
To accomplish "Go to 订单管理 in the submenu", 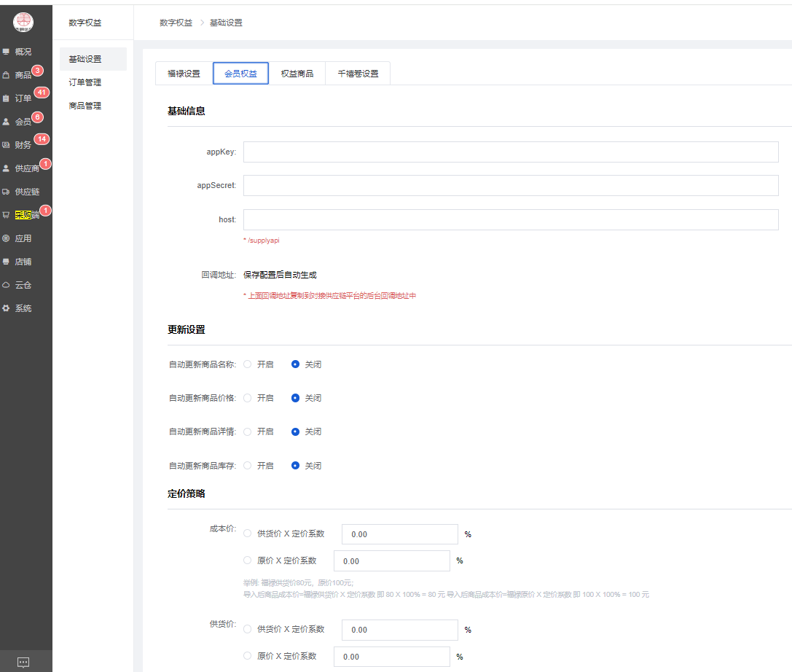I will (85, 82).
